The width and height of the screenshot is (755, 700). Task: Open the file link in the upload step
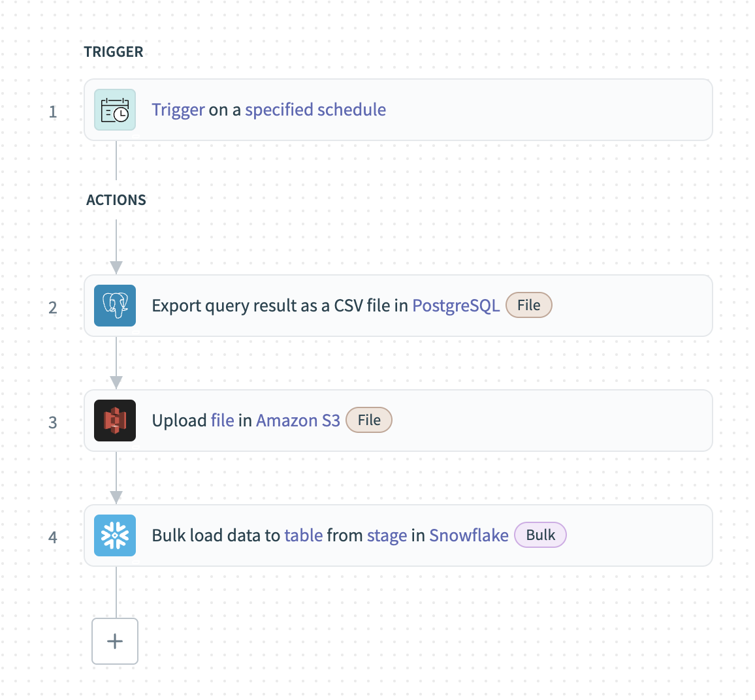[222, 420]
